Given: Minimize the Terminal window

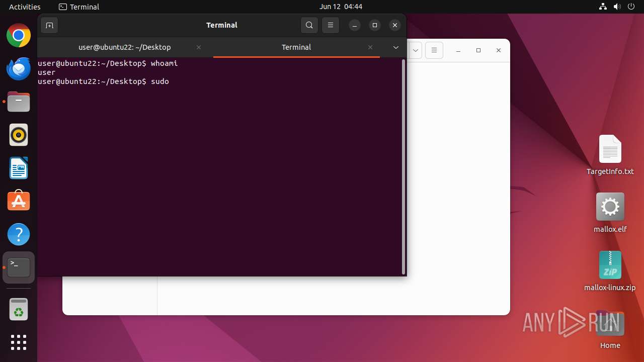Looking at the screenshot, I should (x=355, y=25).
